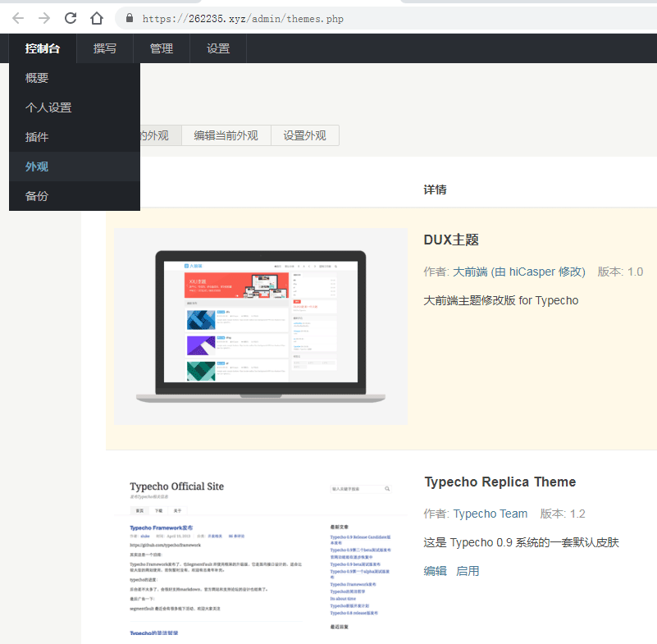The image size is (657, 644).
Task: Focus the address bar URL
Action: click(243, 19)
